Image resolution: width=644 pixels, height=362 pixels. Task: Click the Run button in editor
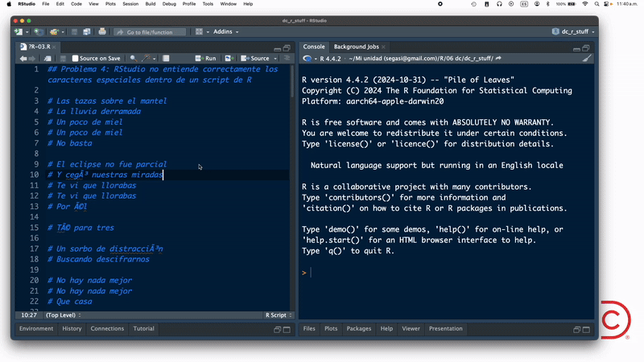point(206,59)
